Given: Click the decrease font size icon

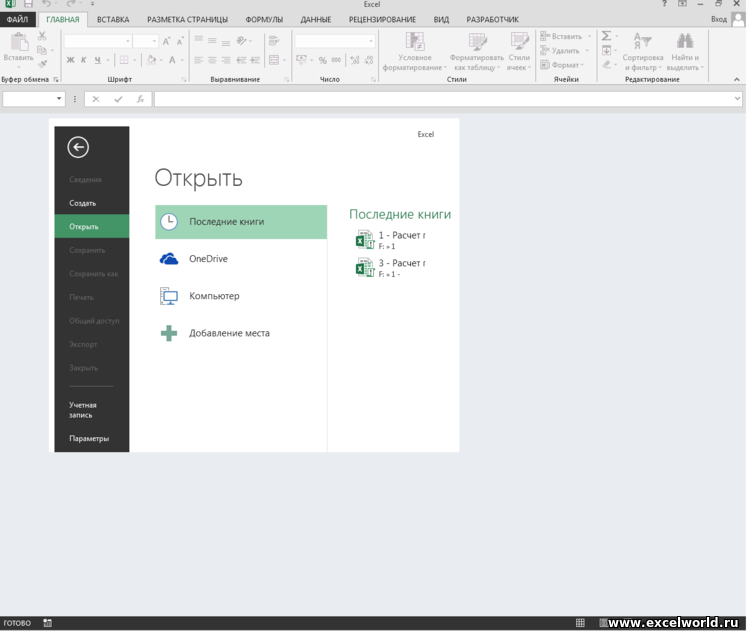Looking at the screenshot, I should [x=180, y=42].
